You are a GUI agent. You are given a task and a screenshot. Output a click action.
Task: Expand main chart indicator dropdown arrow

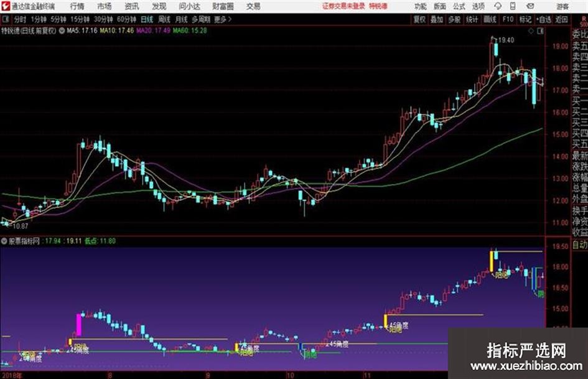pyautogui.click(x=62, y=30)
